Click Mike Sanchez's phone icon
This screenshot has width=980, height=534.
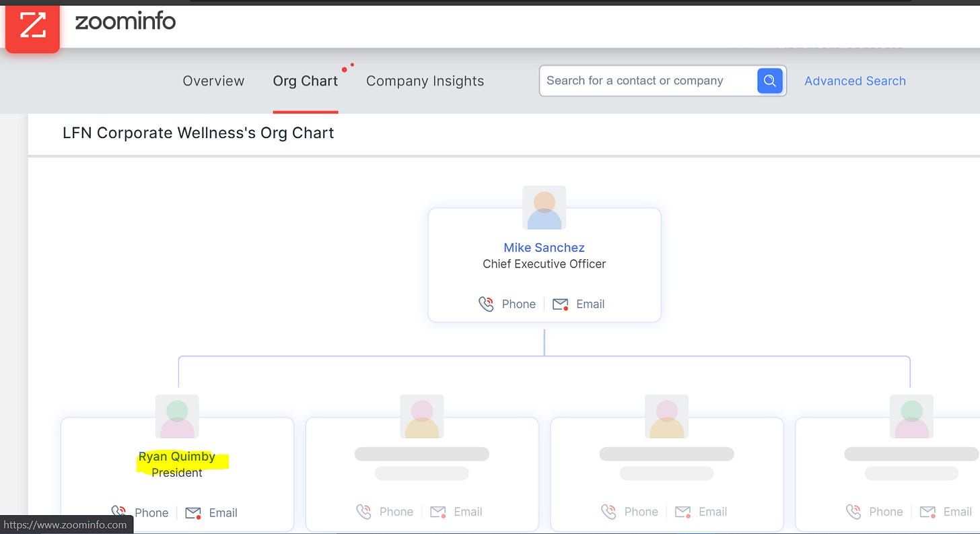tap(486, 304)
